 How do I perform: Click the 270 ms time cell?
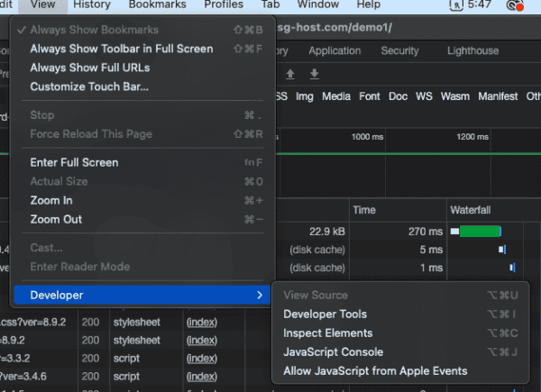coord(425,232)
